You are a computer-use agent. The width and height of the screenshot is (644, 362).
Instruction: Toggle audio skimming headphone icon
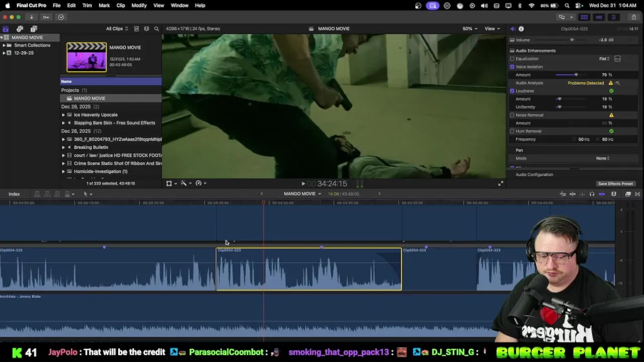[592, 194]
